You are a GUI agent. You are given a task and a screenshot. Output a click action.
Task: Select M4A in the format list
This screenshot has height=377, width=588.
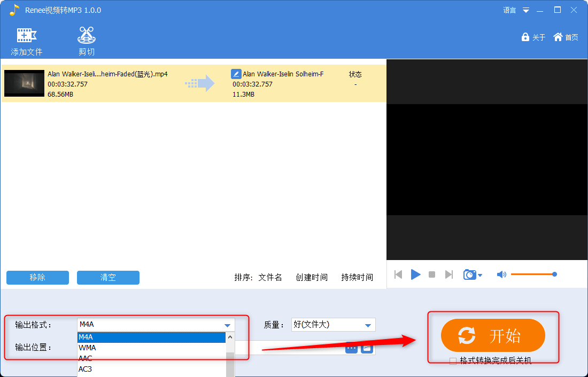(x=151, y=337)
